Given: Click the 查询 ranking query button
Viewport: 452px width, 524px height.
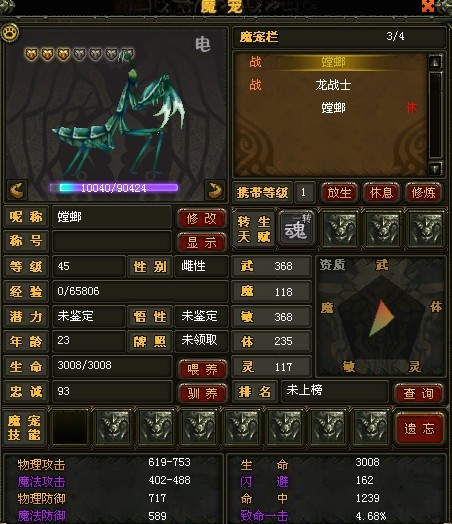Looking at the screenshot, I should tap(418, 393).
